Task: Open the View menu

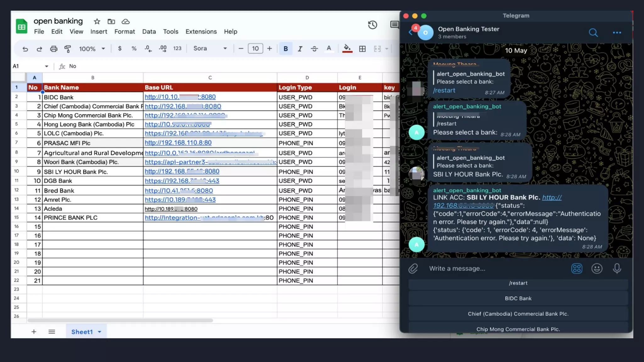Action: point(76,31)
